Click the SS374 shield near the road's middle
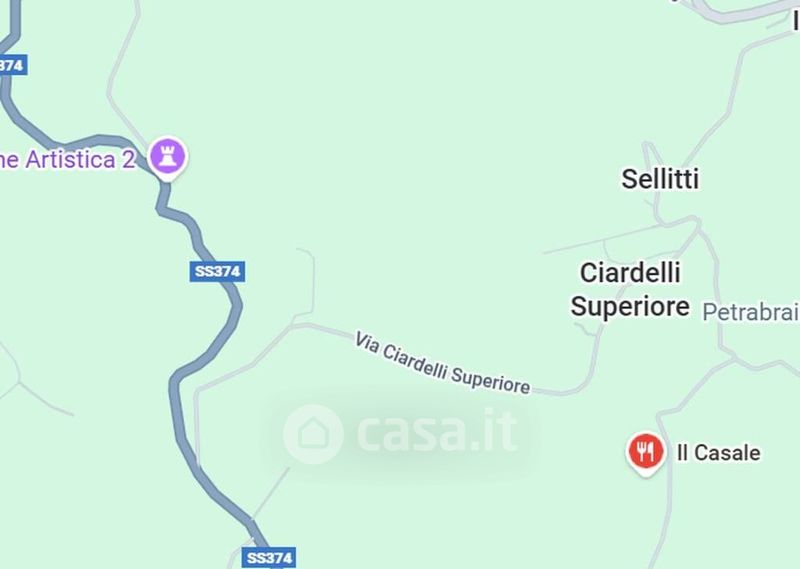The image size is (800, 569). (x=217, y=271)
